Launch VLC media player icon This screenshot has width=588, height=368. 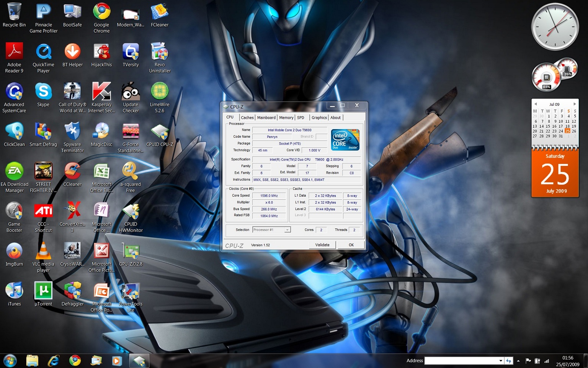[x=43, y=257]
